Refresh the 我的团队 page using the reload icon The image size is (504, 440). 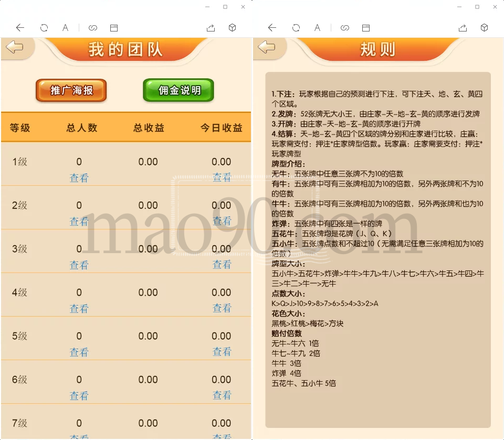(x=44, y=28)
